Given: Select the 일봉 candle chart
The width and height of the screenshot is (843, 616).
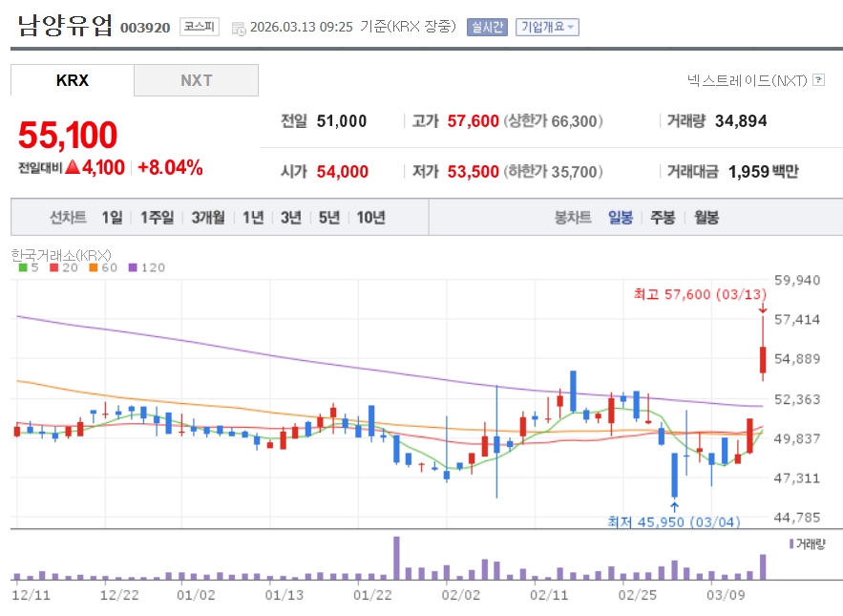Looking at the screenshot, I should point(621,218).
